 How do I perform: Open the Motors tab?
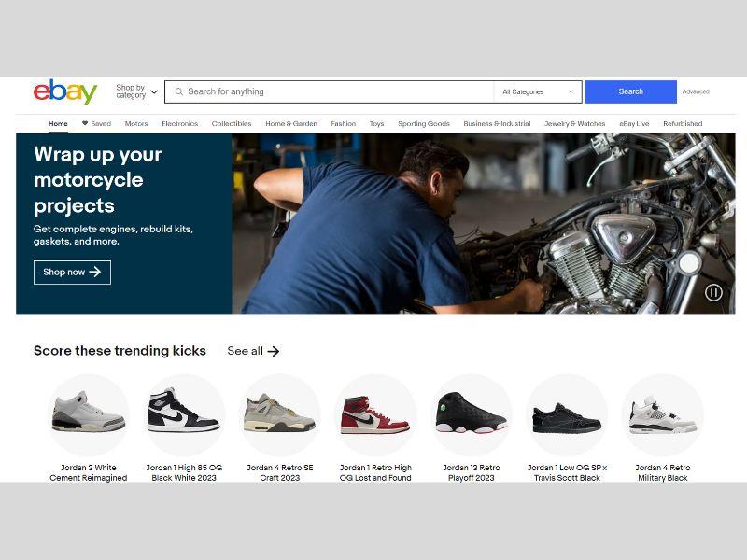pos(136,123)
